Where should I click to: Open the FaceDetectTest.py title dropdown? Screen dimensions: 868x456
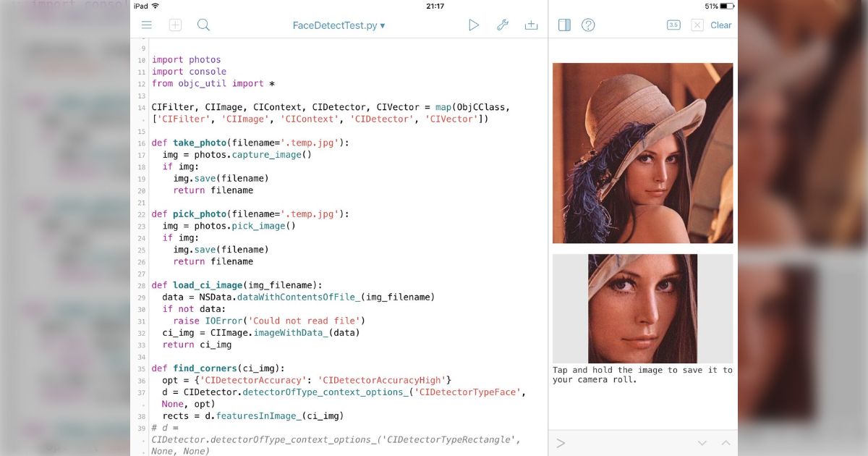coord(340,25)
